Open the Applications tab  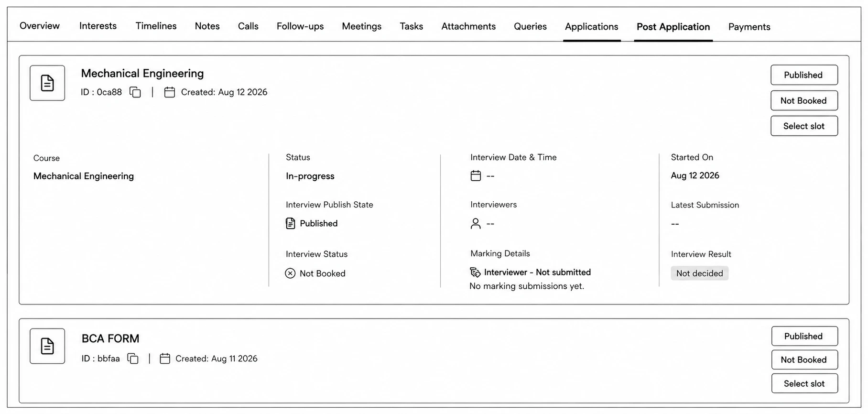pyautogui.click(x=592, y=27)
